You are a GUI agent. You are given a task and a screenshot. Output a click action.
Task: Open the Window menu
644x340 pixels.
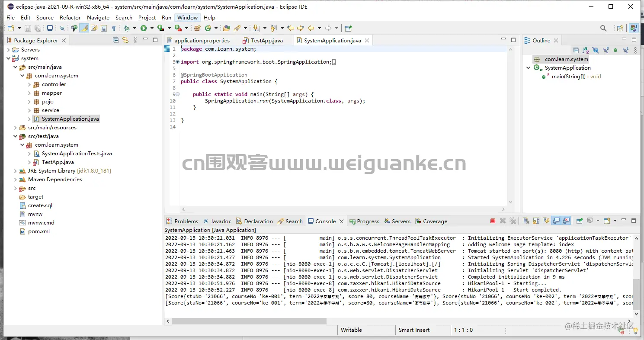click(187, 18)
